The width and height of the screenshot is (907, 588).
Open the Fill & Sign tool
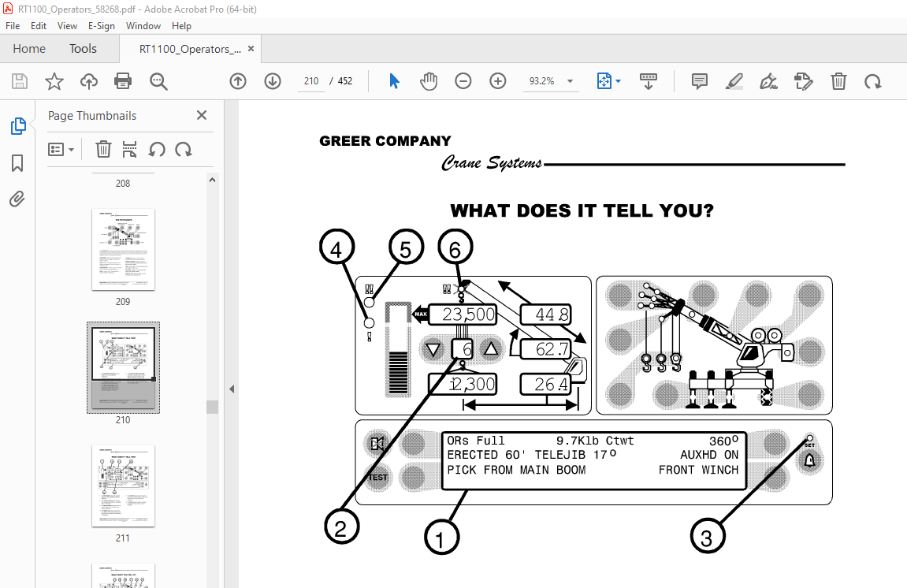pyautogui.click(x=768, y=81)
